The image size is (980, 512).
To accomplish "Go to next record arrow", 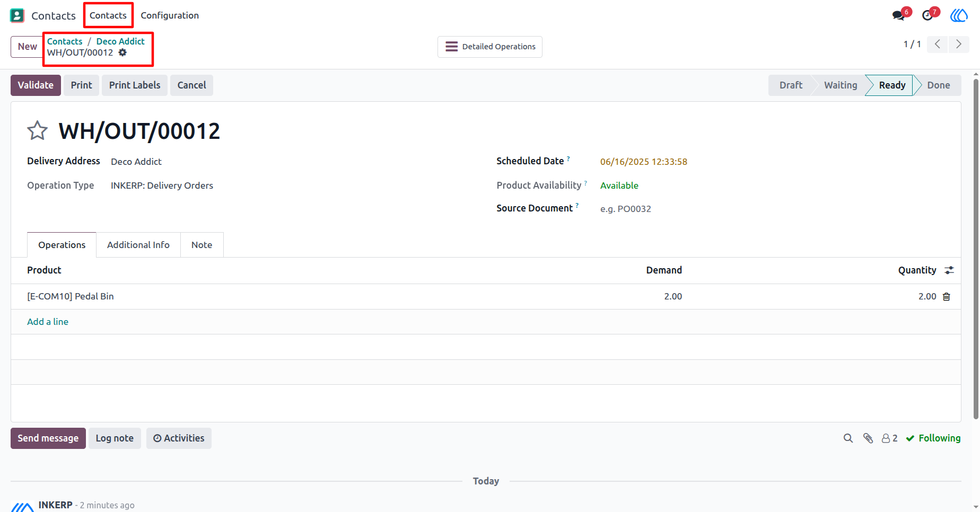I will pos(959,44).
